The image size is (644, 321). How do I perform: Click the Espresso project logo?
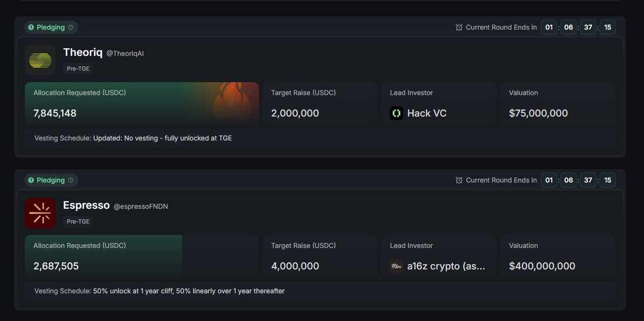point(40,213)
